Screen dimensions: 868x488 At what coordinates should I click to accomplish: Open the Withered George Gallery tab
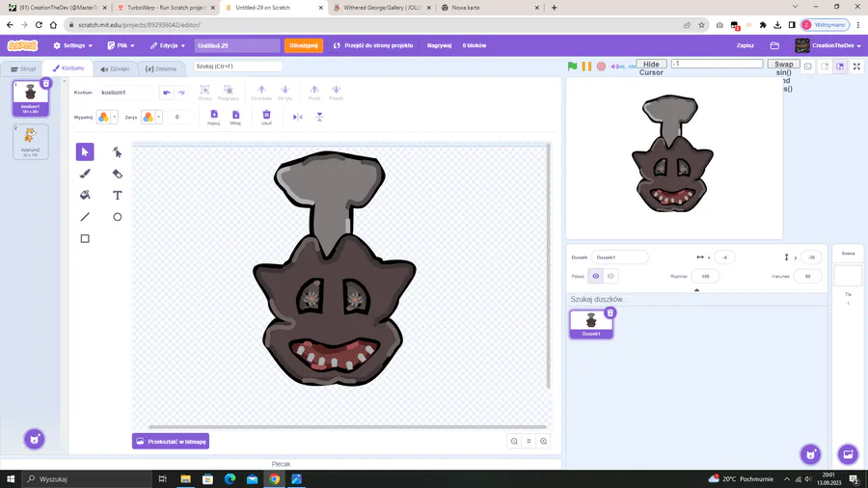point(382,8)
